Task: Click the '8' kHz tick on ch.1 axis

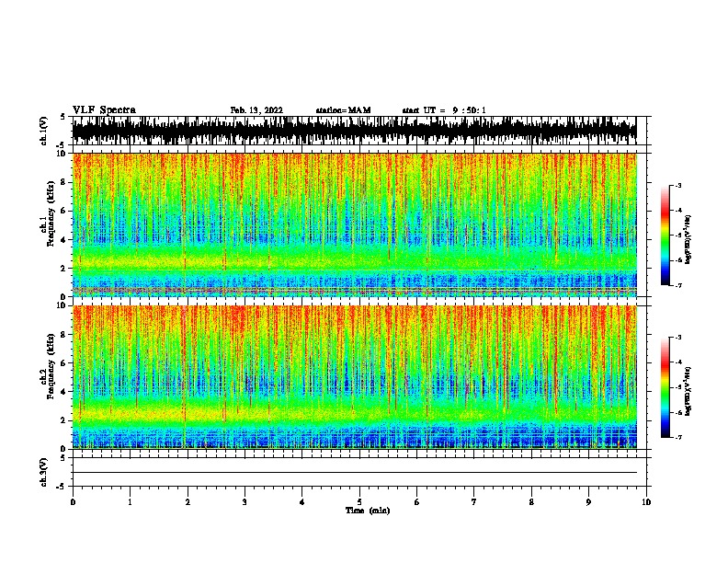Action: pyautogui.click(x=64, y=182)
